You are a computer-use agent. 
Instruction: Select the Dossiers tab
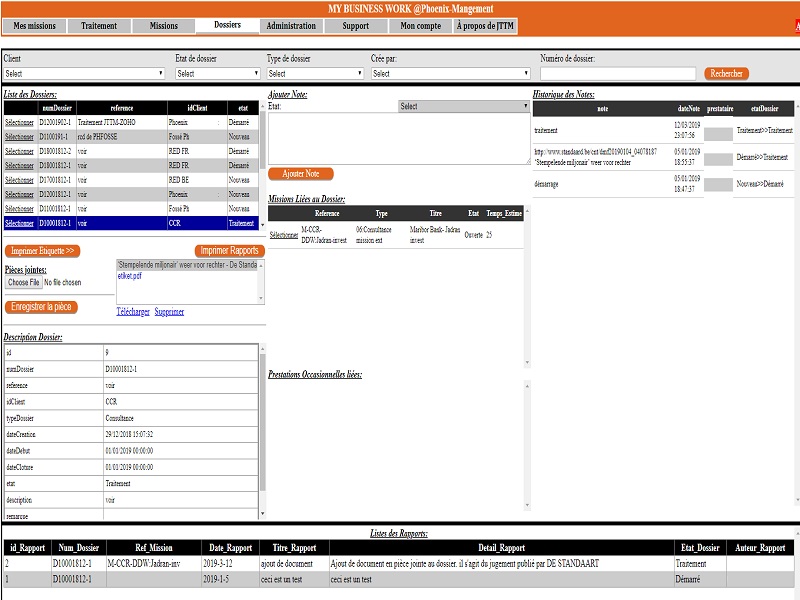228,25
